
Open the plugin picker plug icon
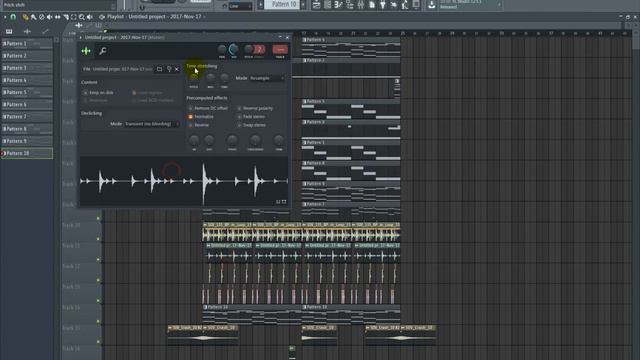click(382, 5)
